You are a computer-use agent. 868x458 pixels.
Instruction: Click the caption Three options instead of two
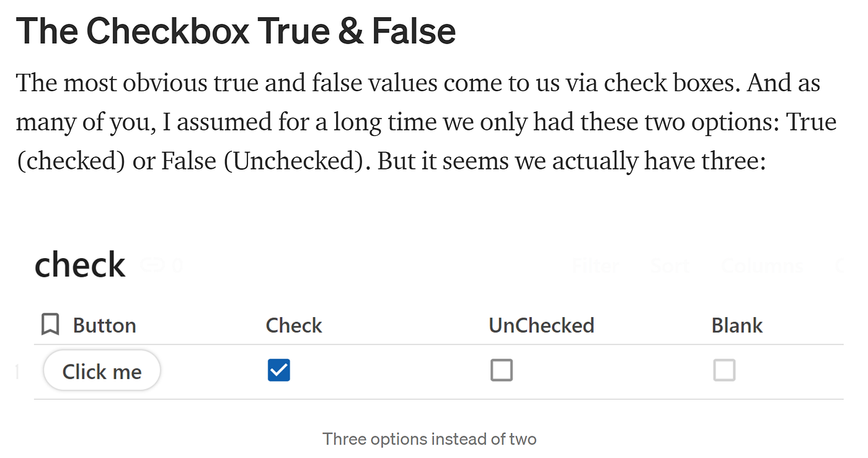coord(430,439)
